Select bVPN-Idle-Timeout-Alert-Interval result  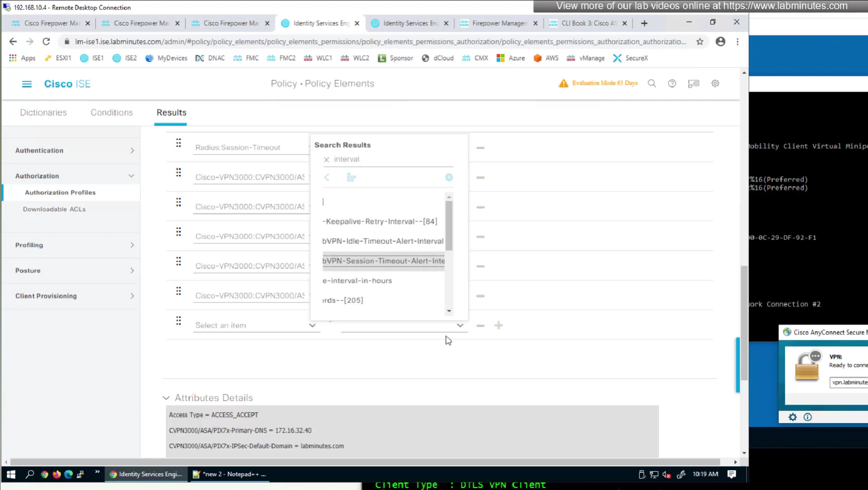tap(382, 241)
